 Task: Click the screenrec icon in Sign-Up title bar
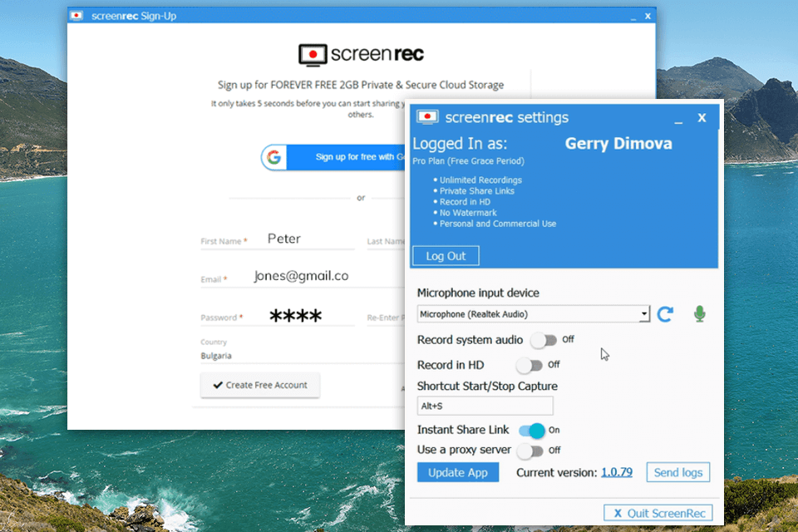[x=76, y=16]
